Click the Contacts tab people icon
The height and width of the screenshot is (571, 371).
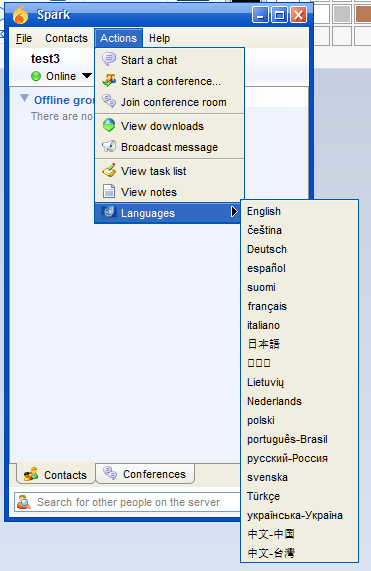pyautogui.click(x=31, y=474)
